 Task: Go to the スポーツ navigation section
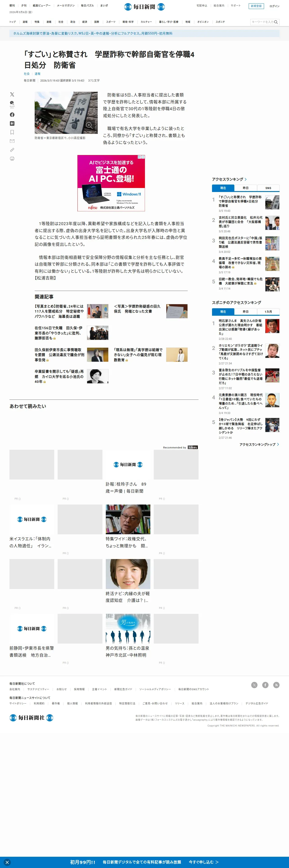(111, 22)
